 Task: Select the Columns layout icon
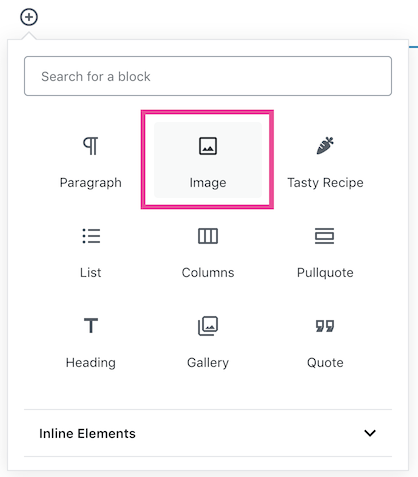coord(208,236)
